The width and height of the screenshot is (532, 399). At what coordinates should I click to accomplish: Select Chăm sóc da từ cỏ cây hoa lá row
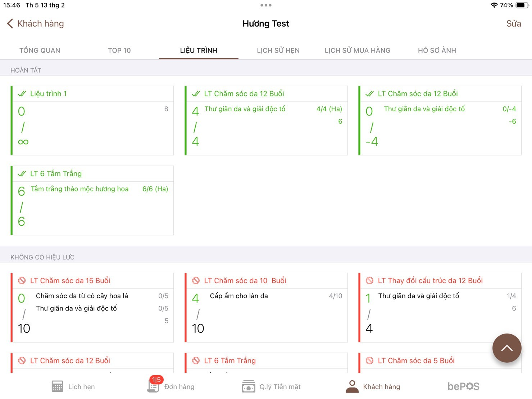click(x=102, y=296)
